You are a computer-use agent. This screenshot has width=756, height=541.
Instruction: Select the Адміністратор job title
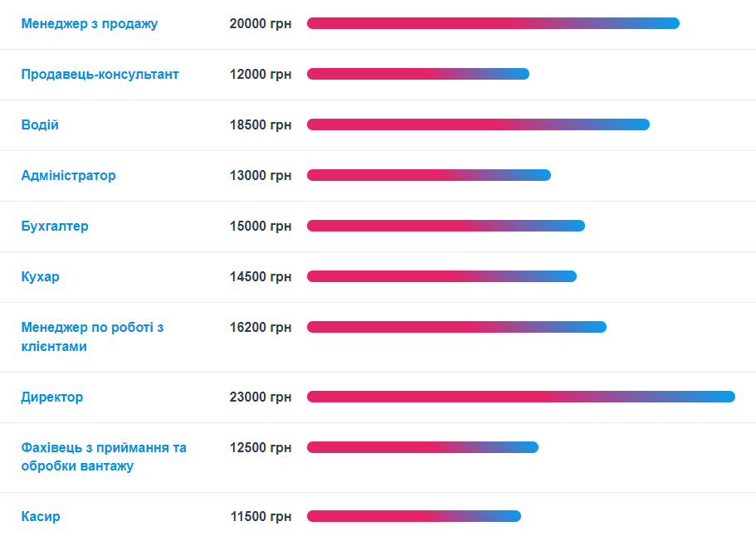(68, 175)
